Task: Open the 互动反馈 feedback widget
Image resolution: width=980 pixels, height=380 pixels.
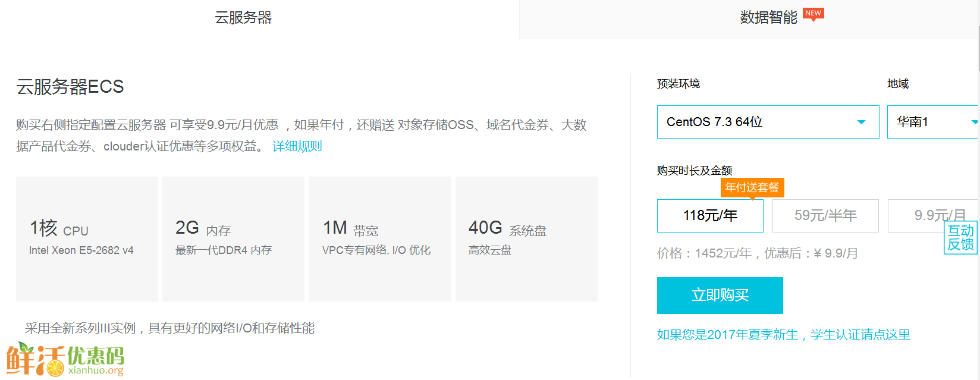Action: pos(960,237)
